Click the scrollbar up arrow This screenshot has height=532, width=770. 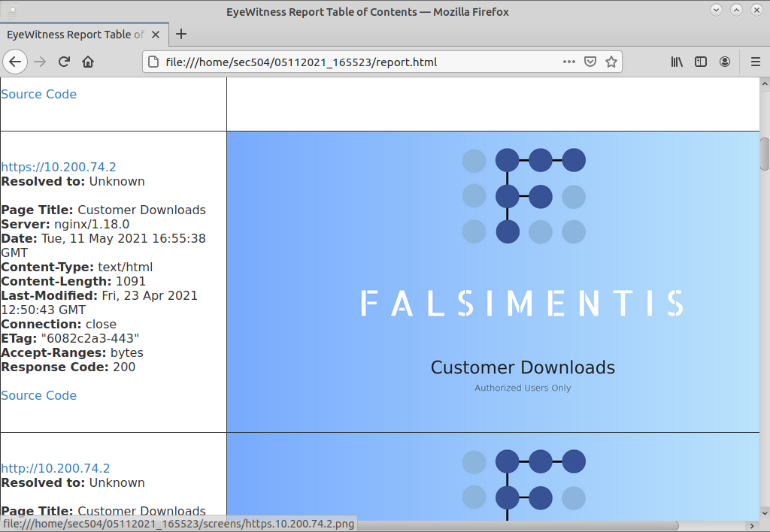[765, 84]
